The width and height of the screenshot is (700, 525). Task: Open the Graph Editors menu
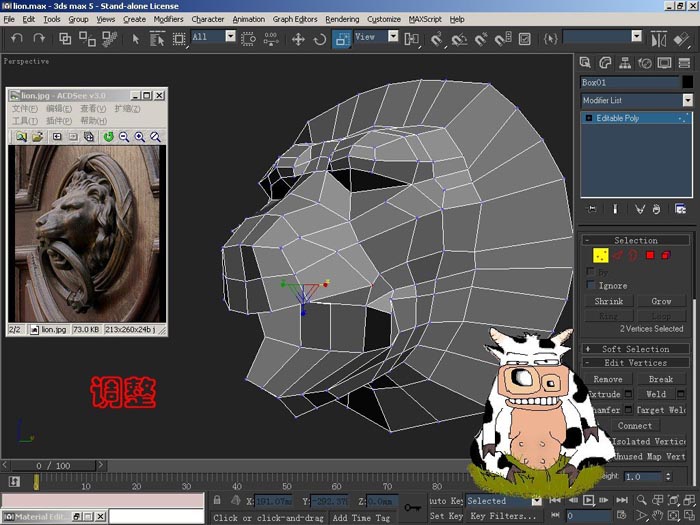[295, 19]
